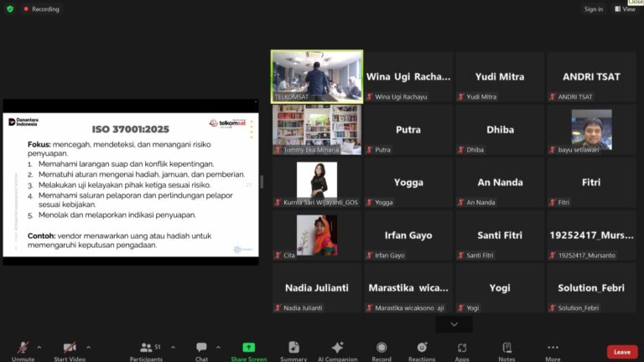Open More options menu
644x362 pixels.
(x=553, y=351)
